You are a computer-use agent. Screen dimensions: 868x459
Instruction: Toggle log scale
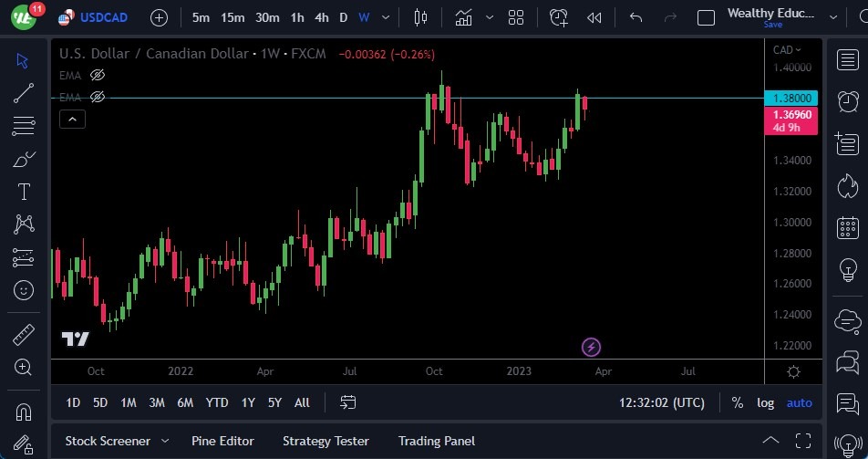point(766,403)
